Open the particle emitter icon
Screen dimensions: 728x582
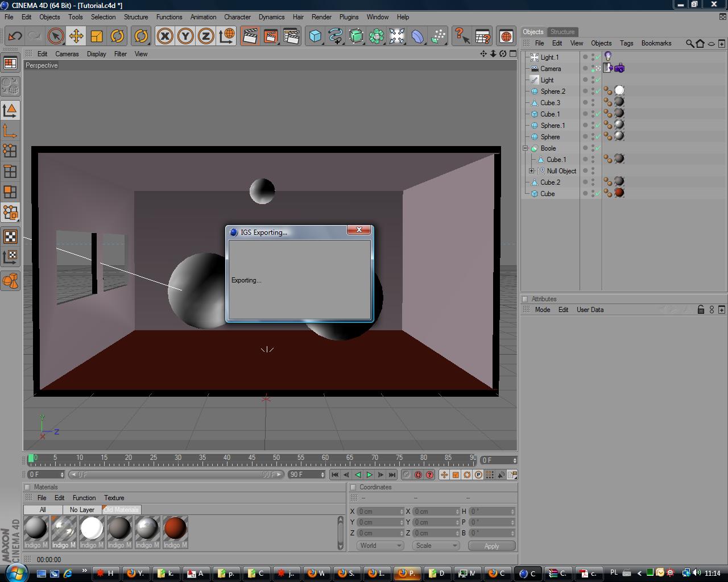[438, 36]
